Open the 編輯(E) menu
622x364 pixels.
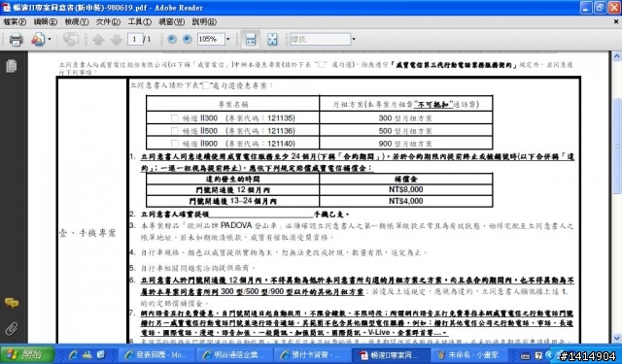click(46, 21)
